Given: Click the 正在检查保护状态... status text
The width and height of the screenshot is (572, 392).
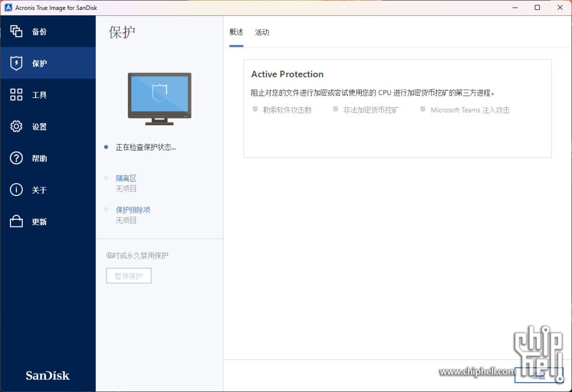Looking at the screenshot, I should 146,147.
